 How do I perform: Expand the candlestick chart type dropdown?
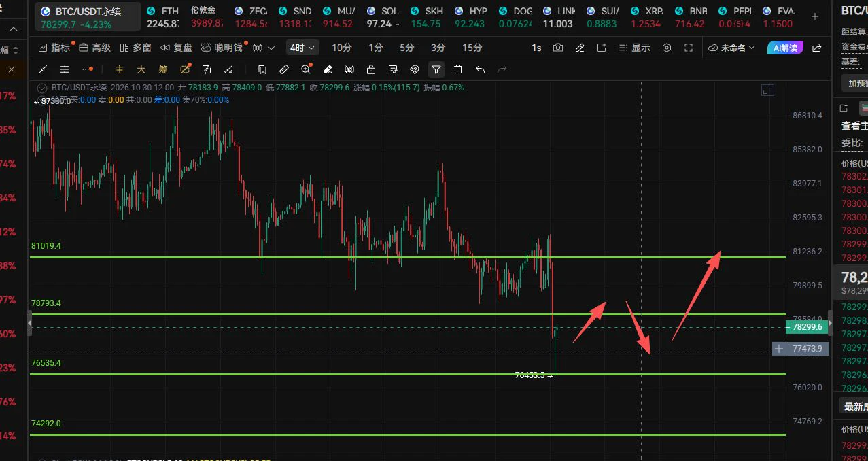click(x=263, y=48)
